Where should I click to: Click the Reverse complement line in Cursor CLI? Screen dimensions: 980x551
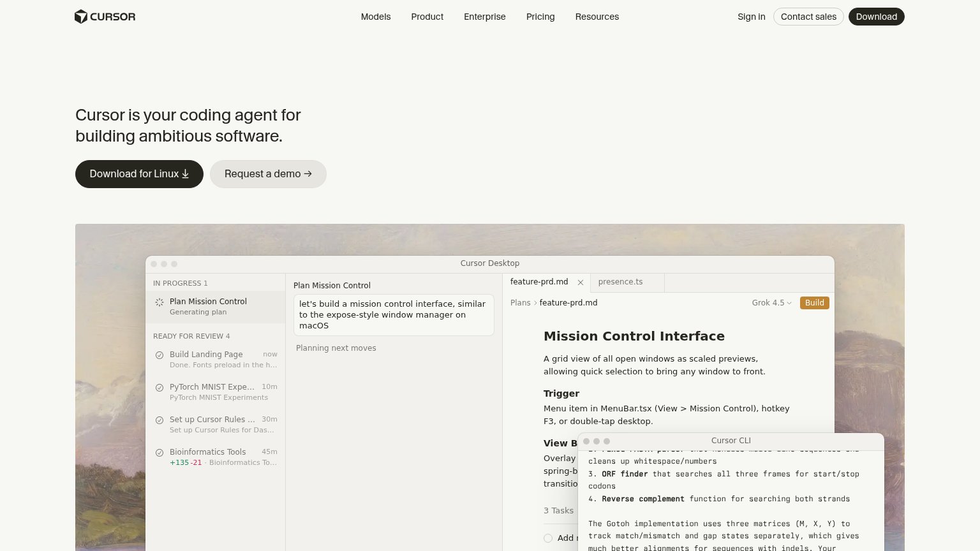pos(719,499)
